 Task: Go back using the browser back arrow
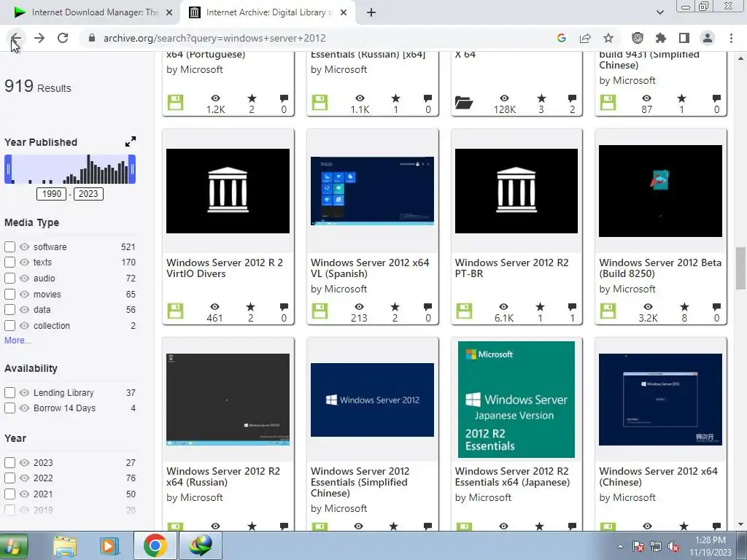pyautogui.click(x=16, y=38)
